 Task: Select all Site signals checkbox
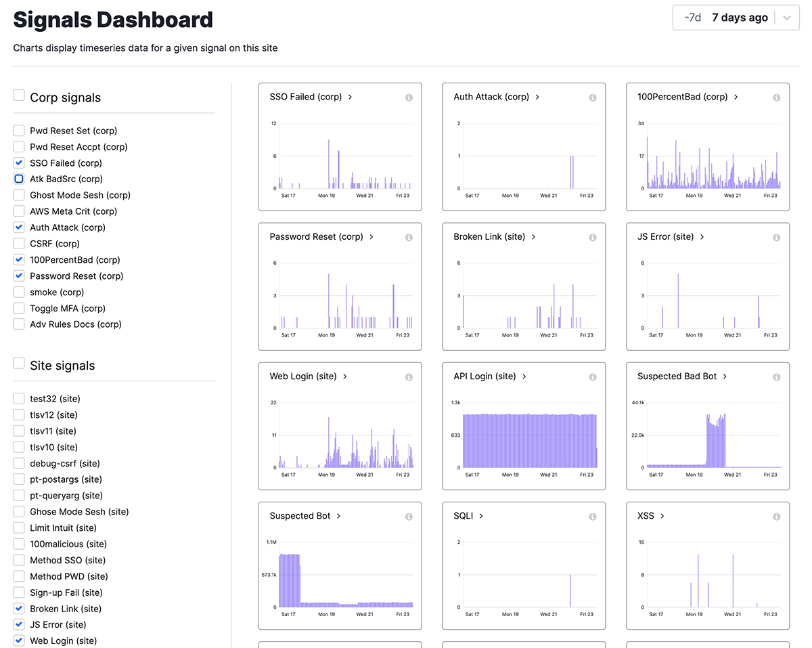19,364
